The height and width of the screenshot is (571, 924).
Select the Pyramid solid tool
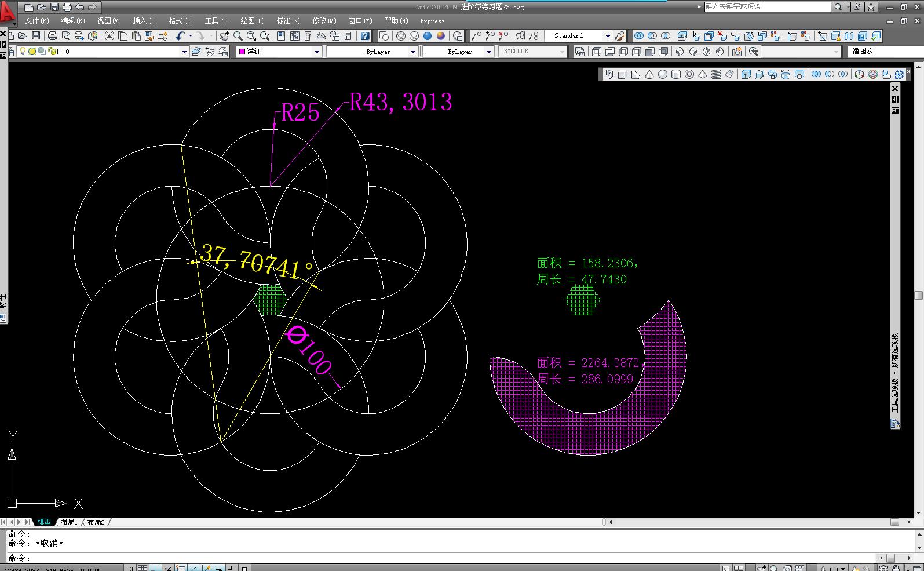[x=703, y=74]
